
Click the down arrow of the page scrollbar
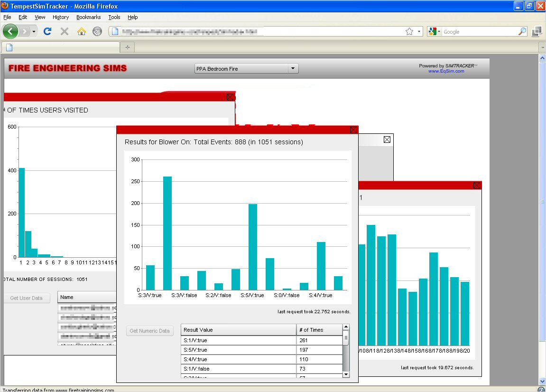point(542,381)
